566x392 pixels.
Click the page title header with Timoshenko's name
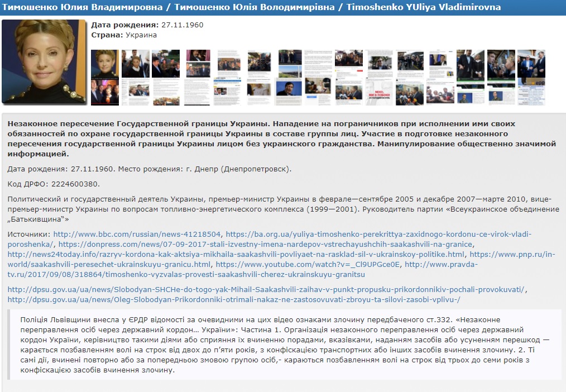251,7
